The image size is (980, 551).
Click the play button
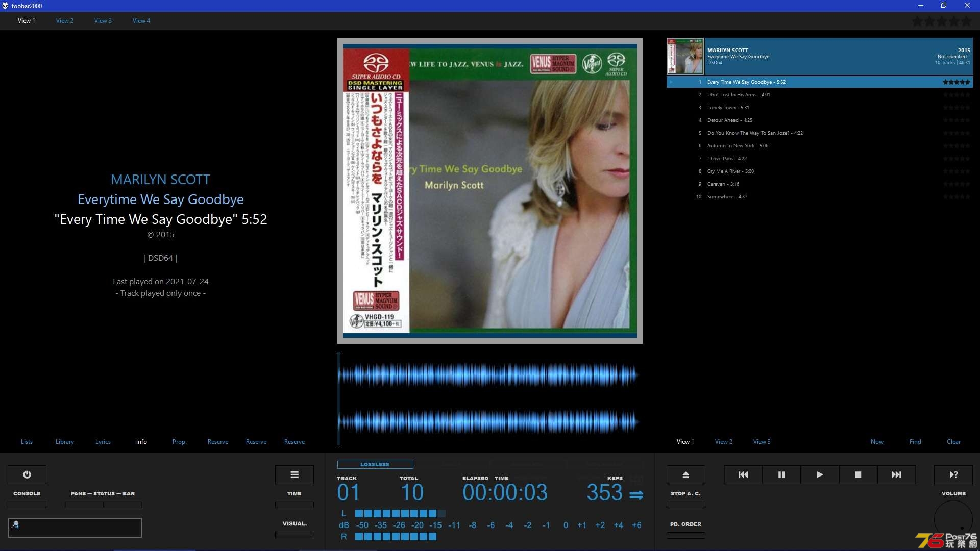coord(820,474)
